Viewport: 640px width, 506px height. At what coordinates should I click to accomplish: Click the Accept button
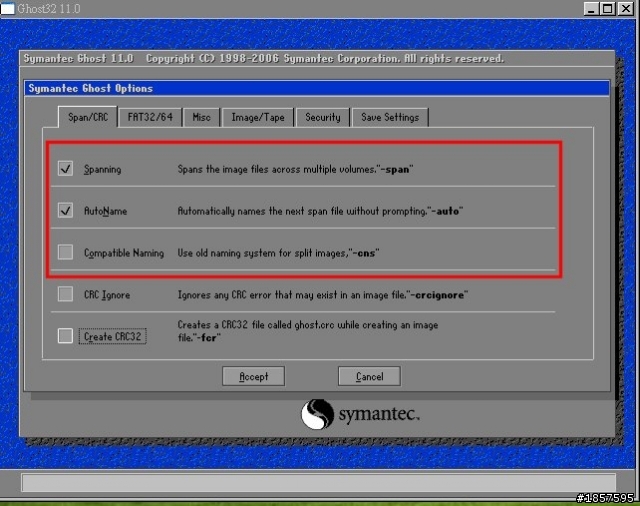tap(253, 376)
